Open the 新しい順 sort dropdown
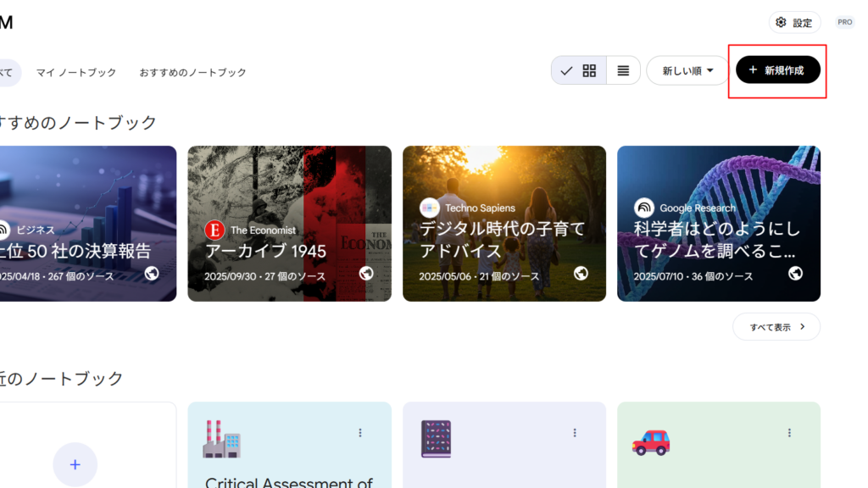868x488 pixels. point(687,70)
